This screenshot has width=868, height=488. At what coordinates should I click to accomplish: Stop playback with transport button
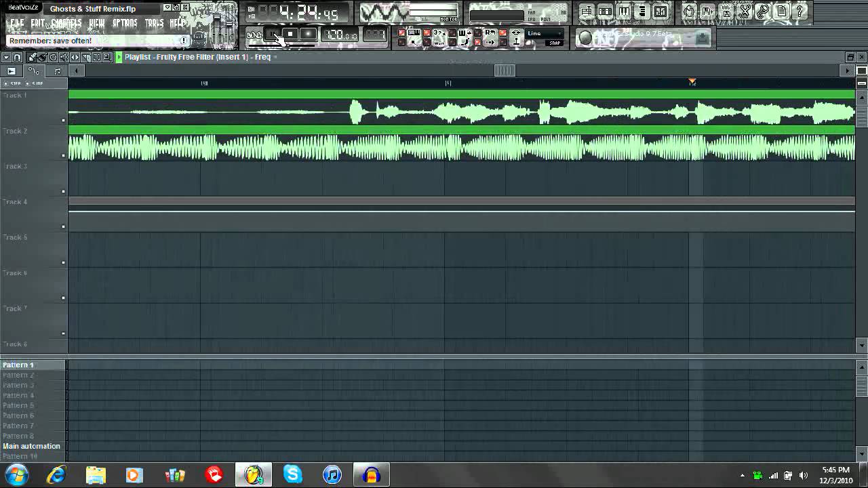point(290,34)
